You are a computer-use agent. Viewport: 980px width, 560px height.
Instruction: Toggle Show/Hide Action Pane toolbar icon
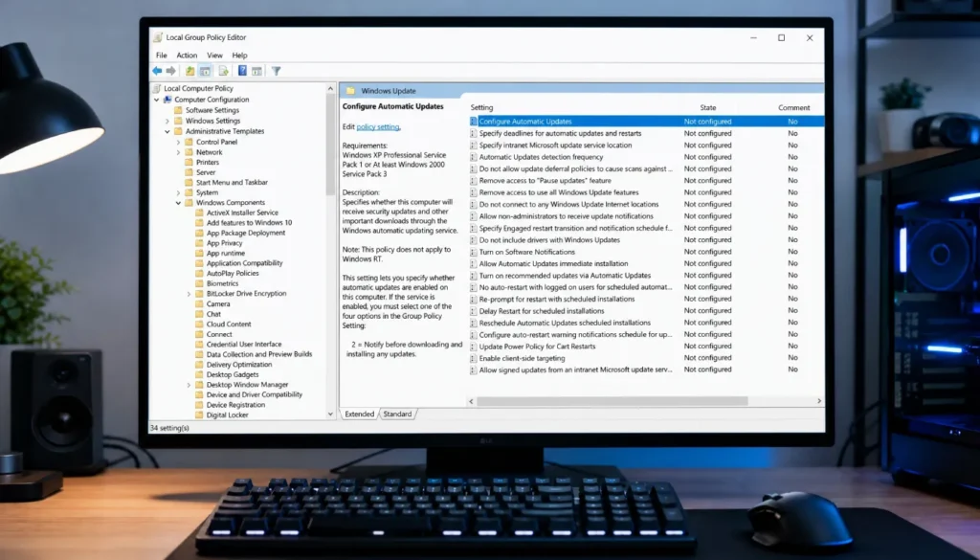pos(256,71)
